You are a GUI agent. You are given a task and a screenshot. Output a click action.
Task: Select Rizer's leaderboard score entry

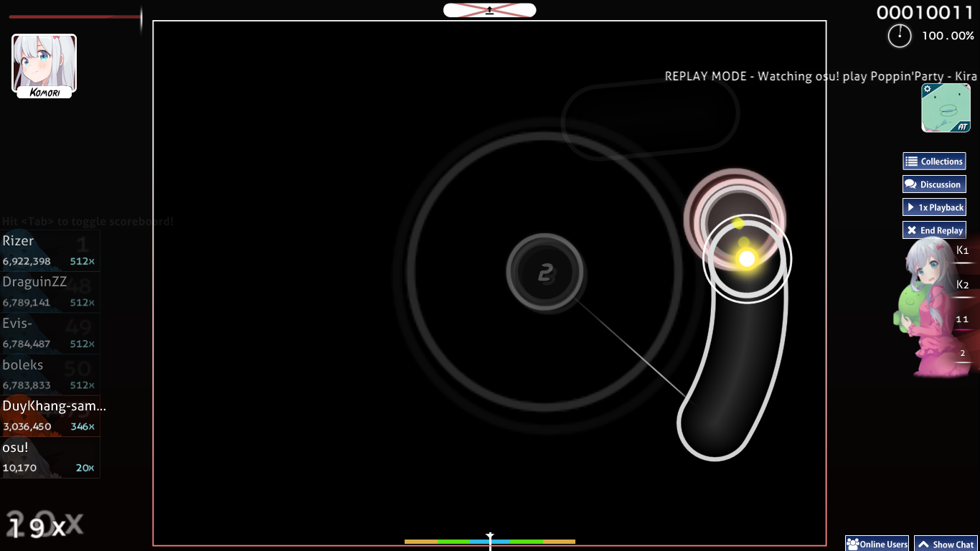(50, 250)
